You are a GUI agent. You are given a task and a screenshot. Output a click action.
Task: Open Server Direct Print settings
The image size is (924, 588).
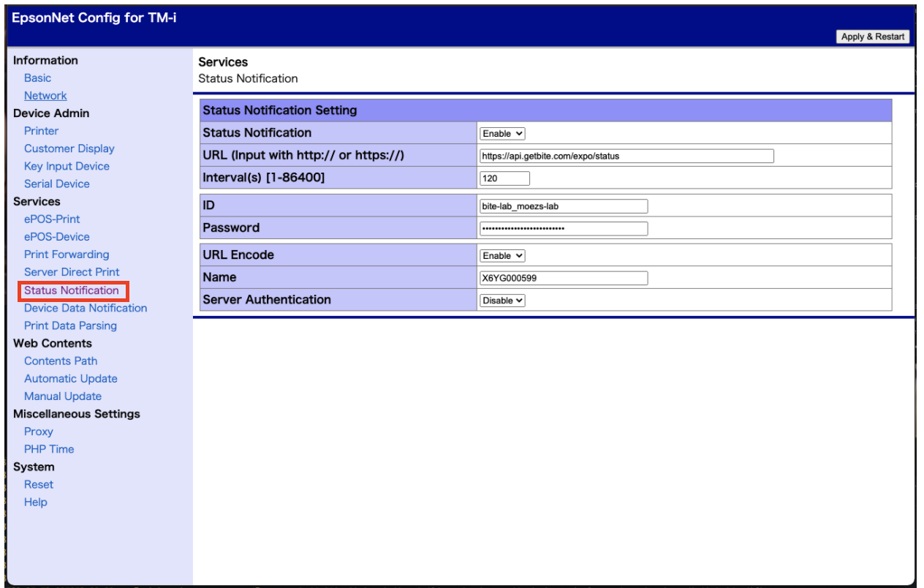click(72, 272)
